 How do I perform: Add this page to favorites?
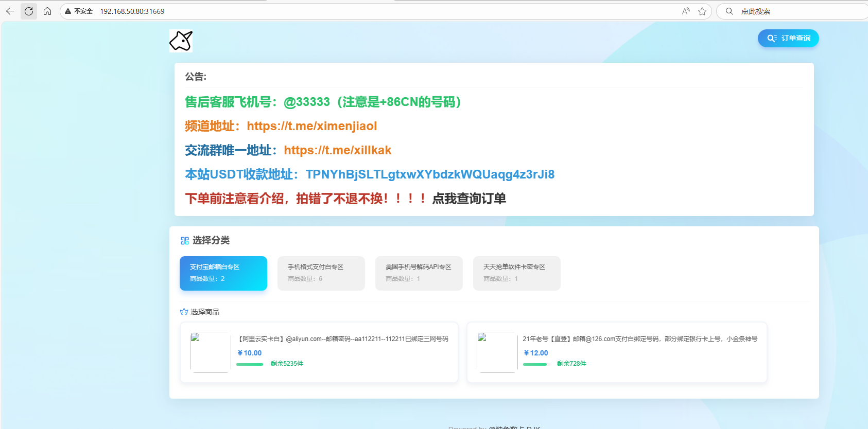tap(702, 11)
